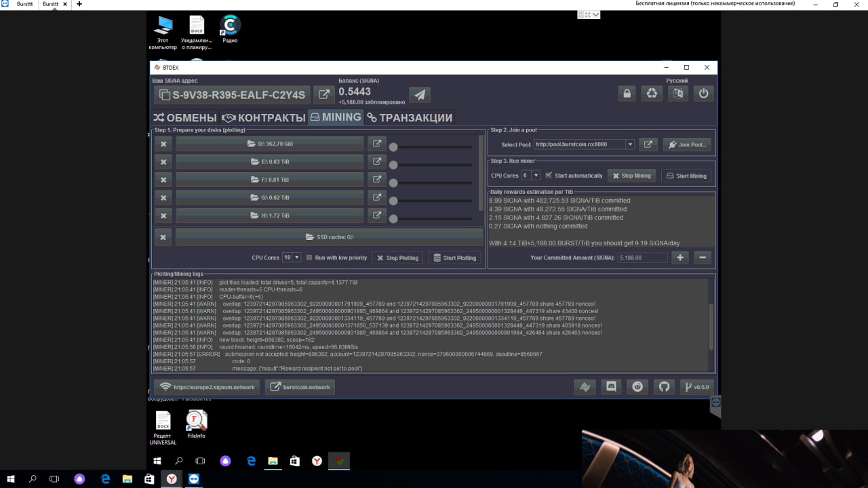The height and width of the screenshot is (488, 868).
Task: Open the E:\ plot folder externally
Action: [x=376, y=161]
